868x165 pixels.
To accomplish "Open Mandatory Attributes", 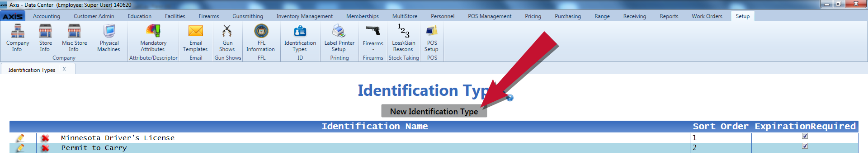I will [153, 38].
